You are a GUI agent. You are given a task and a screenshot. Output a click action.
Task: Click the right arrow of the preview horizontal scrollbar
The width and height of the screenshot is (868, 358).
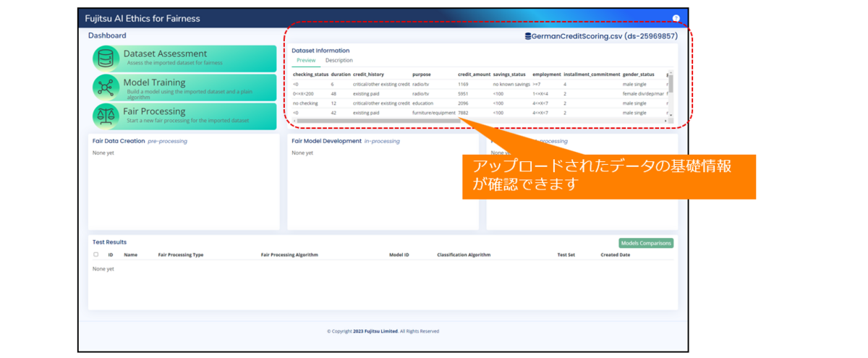point(665,120)
